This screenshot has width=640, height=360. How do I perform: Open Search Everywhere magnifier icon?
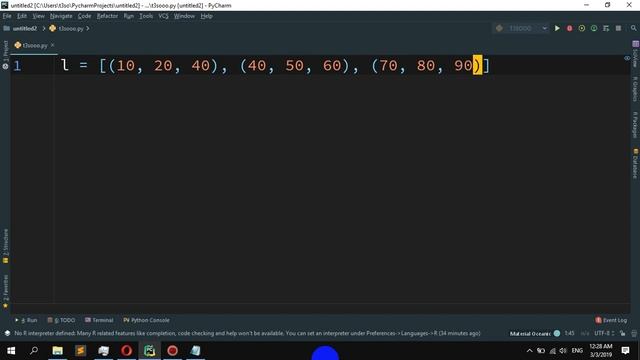pyautogui.click(x=633, y=28)
